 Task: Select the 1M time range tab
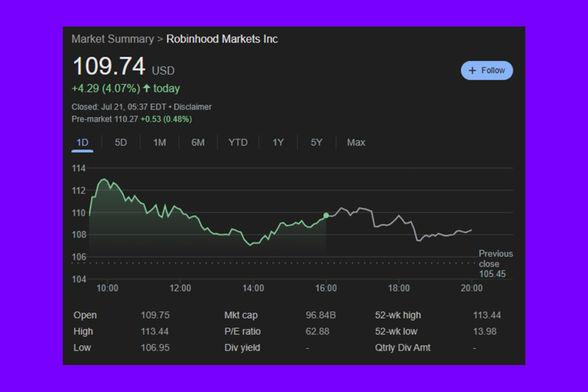pyautogui.click(x=159, y=142)
